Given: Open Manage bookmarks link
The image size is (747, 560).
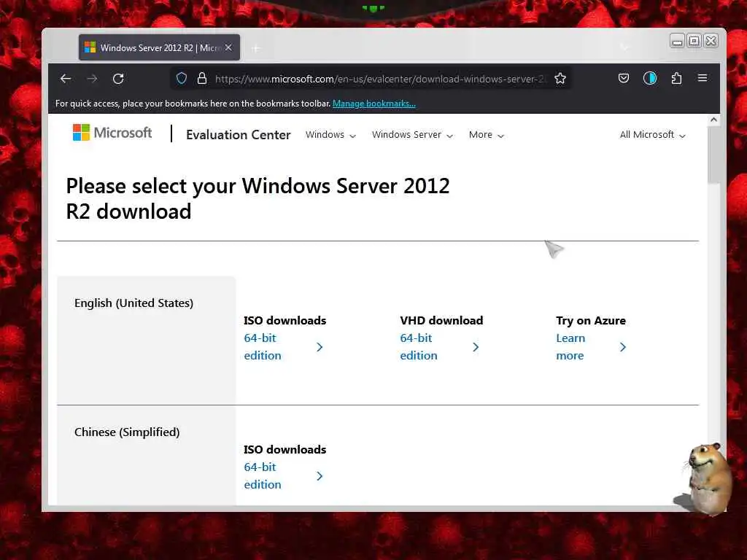Looking at the screenshot, I should coord(374,104).
